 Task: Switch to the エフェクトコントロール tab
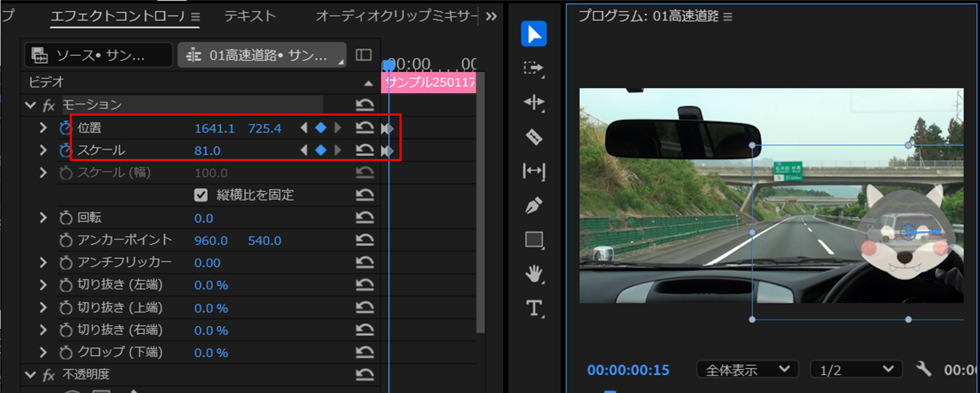coord(117,16)
